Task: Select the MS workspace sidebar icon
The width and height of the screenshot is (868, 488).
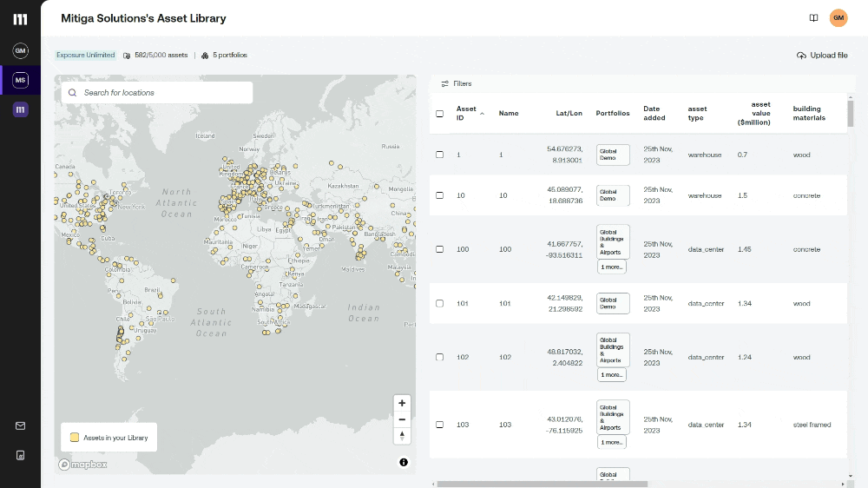Action: pos(20,80)
